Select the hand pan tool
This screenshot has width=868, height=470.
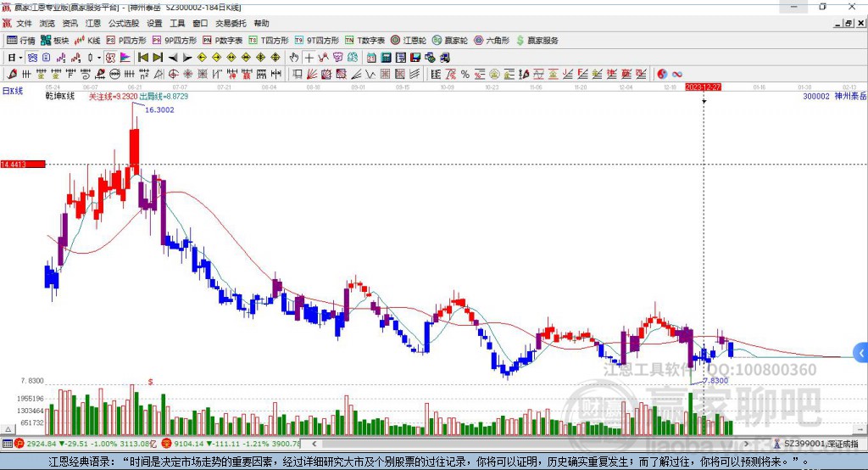(x=294, y=58)
